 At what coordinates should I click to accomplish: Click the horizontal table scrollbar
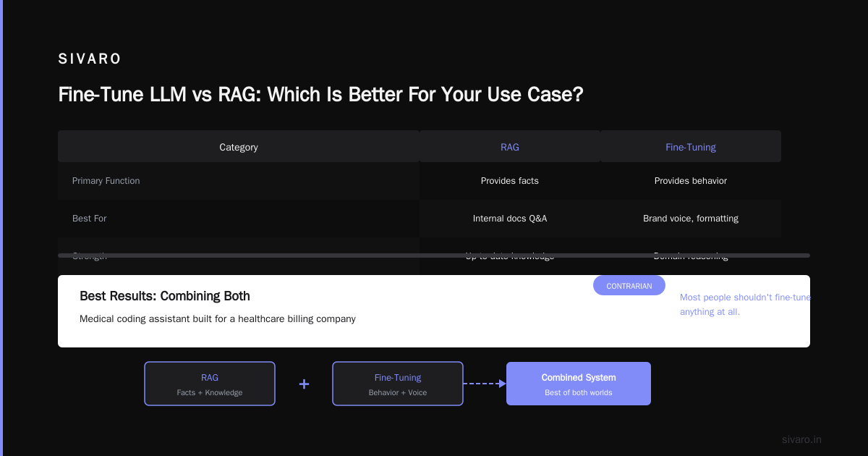(x=434, y=256)
